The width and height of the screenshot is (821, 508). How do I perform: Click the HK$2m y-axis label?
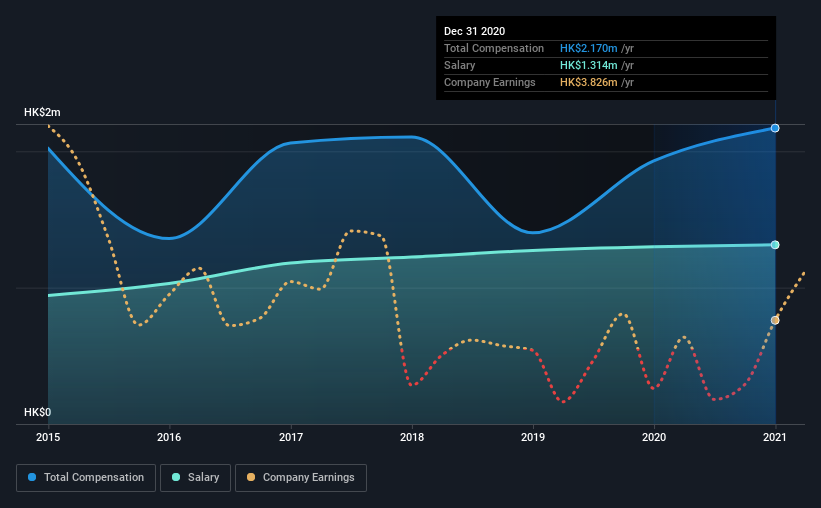tap(42, 113)
